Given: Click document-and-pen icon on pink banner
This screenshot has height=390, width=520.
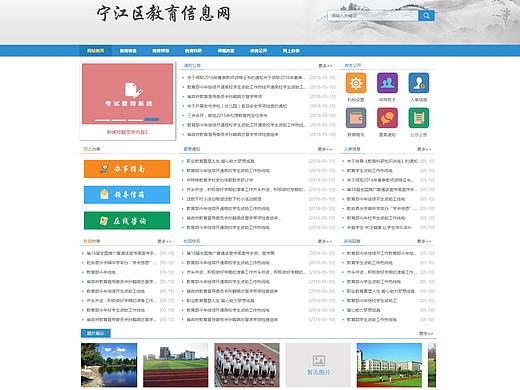Looking at the screenshot, I should point(133,90).
